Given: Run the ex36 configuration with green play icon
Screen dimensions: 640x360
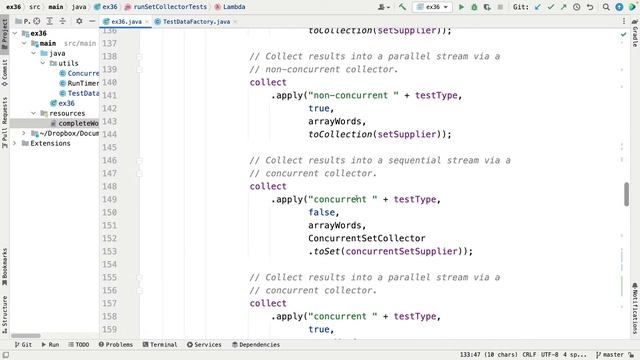Looking at the screenshot, I should (x=461, y=7).
